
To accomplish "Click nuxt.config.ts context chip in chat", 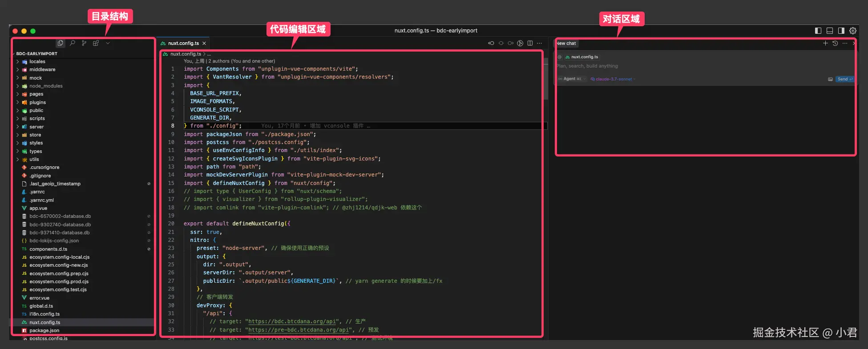I will tap(582, 57).
